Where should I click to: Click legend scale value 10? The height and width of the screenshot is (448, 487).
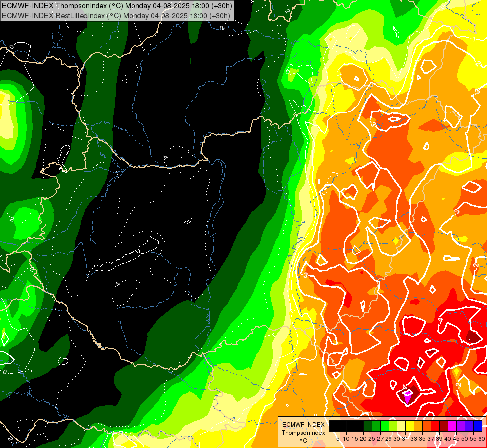(x=346, y=439)
